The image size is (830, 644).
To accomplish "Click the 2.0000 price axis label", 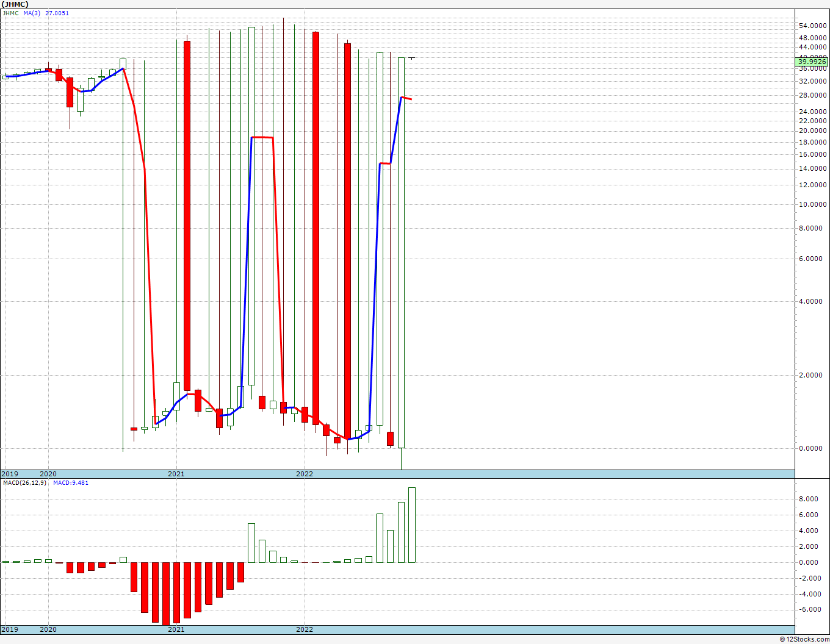I will 812,375.
